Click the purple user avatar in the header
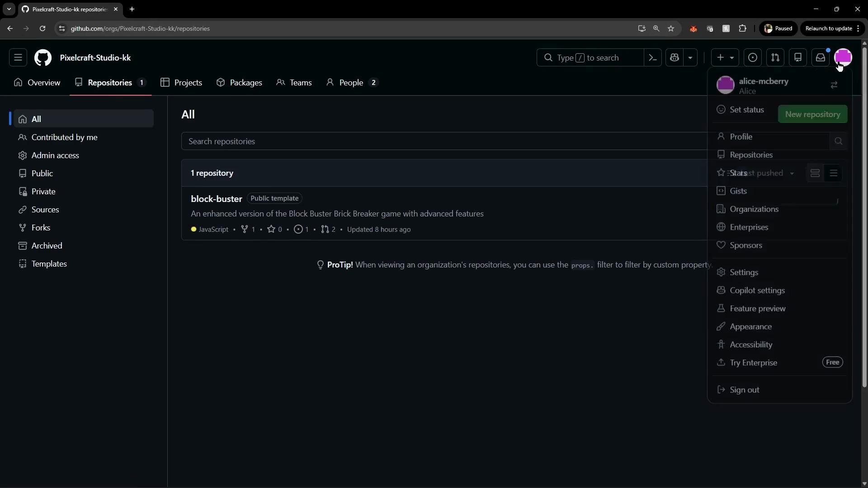 [x=843, y=57]
